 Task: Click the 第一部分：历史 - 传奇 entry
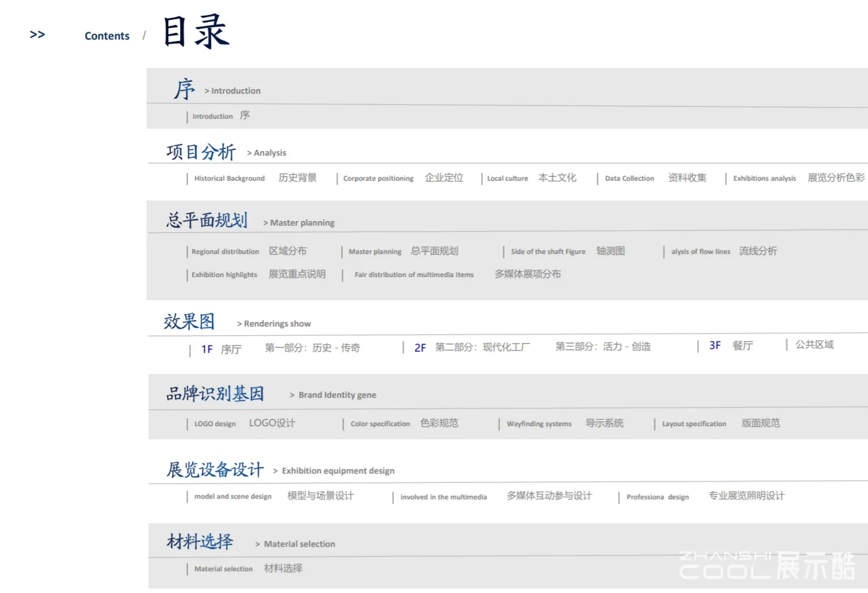point(313,347)
